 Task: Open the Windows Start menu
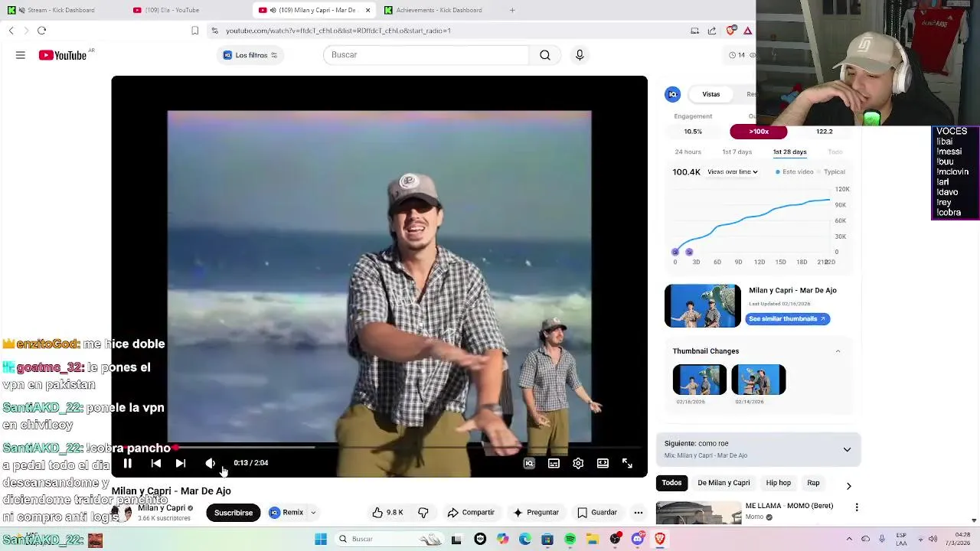(x=321, y=540)
